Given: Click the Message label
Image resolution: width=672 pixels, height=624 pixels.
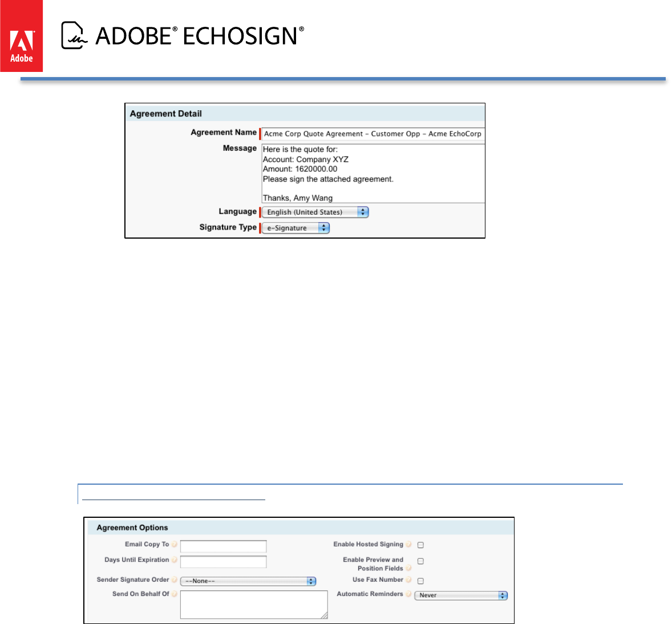Looking at the screenshot, I should tap(240, 148).
